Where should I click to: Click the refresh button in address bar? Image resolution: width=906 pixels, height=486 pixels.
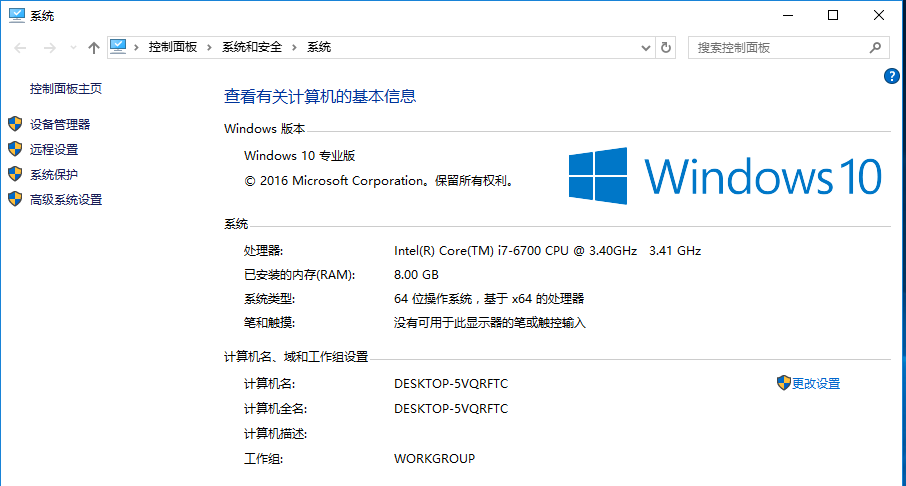666,47
